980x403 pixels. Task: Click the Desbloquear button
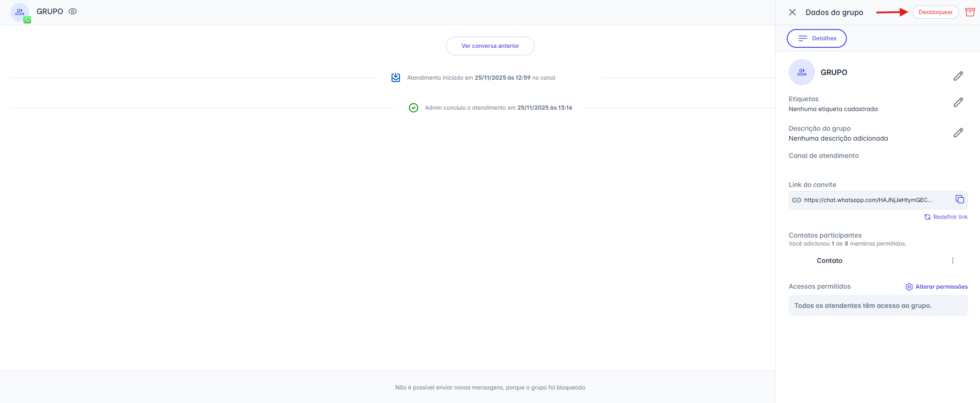pos(935,12)
